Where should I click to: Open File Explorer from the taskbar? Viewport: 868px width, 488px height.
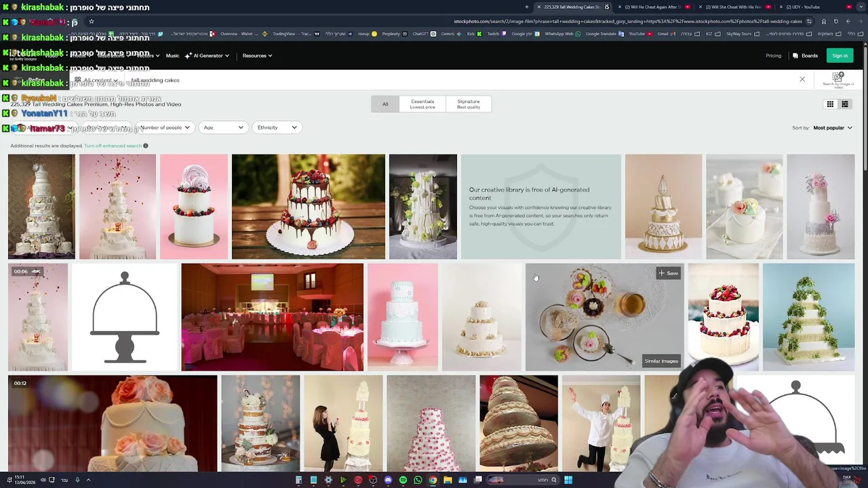pyautogui.click(x=448, y=480)
